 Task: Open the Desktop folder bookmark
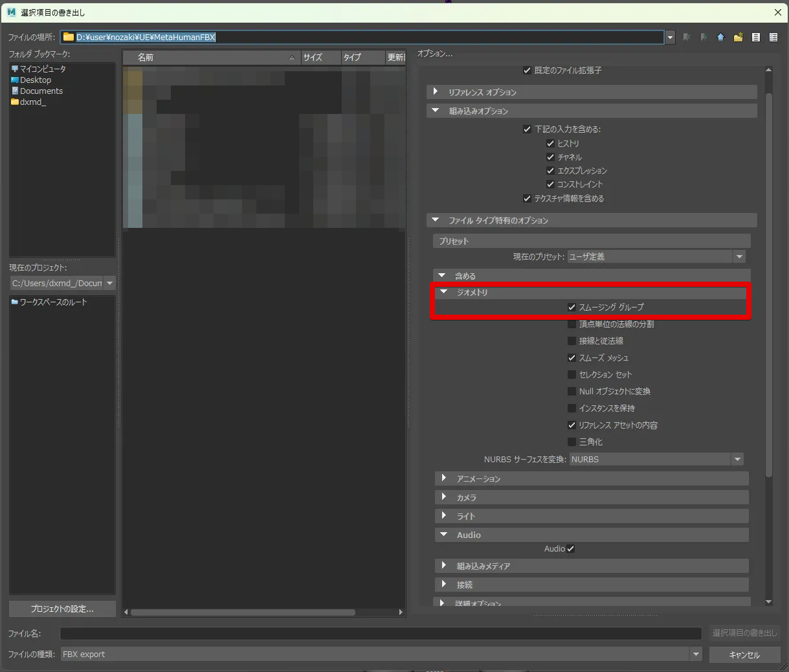(35, 80)
